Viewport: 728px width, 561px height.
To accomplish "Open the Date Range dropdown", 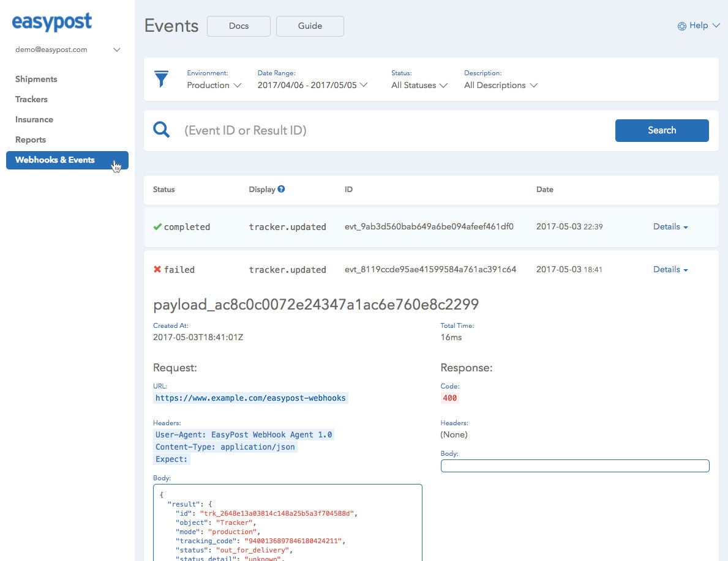I will pos(312,86).
